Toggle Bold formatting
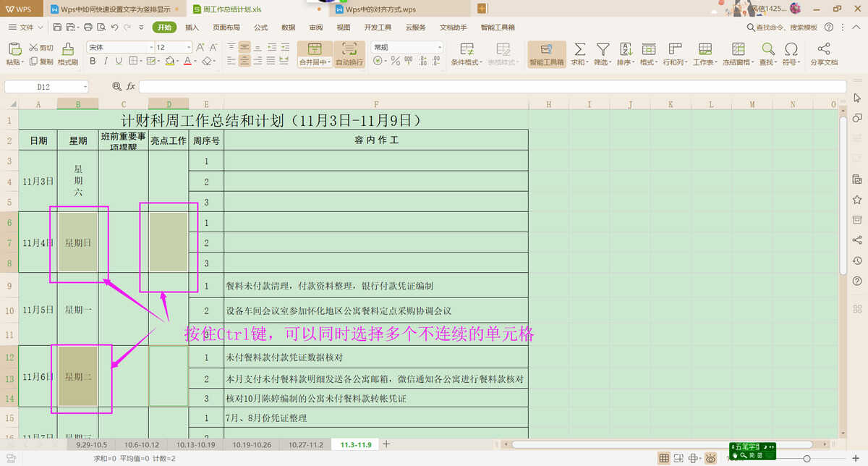 pyautogui.click(x=93, y=62)
